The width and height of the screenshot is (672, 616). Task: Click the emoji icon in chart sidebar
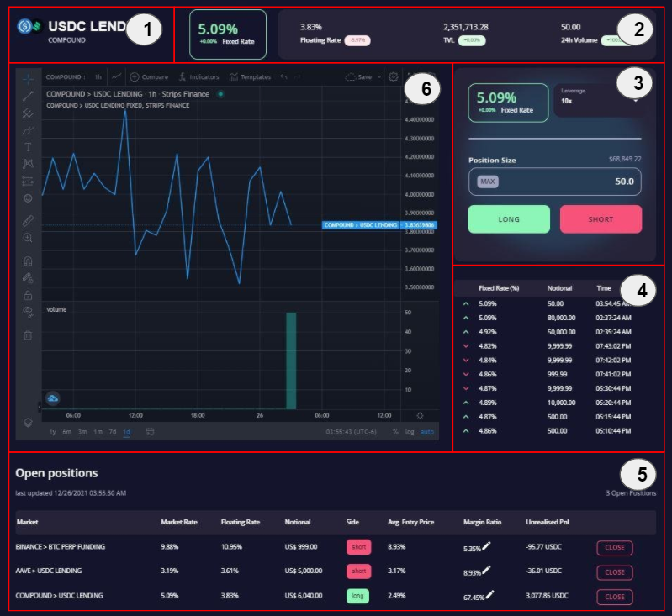29,198
